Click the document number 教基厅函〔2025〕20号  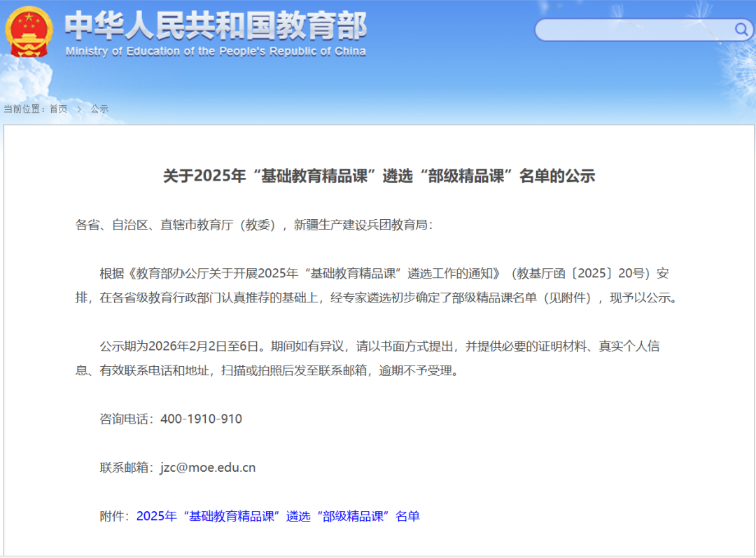(581, 273)
